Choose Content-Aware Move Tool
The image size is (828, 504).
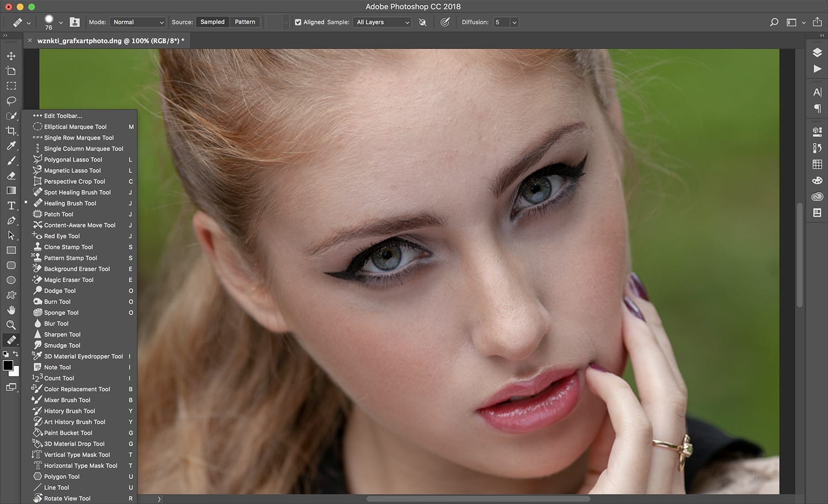tap(79, 225)
